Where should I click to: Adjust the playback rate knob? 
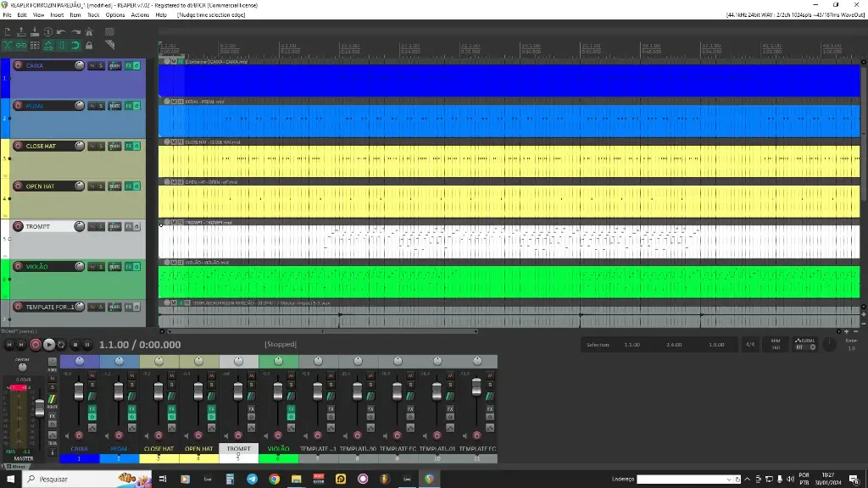[x=829, y=344]
